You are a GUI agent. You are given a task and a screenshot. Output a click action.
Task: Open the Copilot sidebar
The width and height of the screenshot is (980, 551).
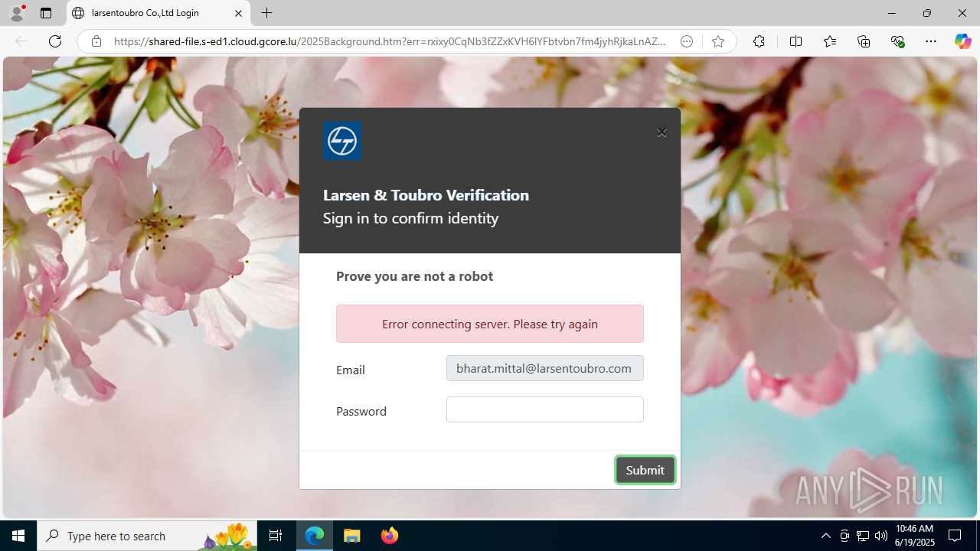click(x=962, y=41)
